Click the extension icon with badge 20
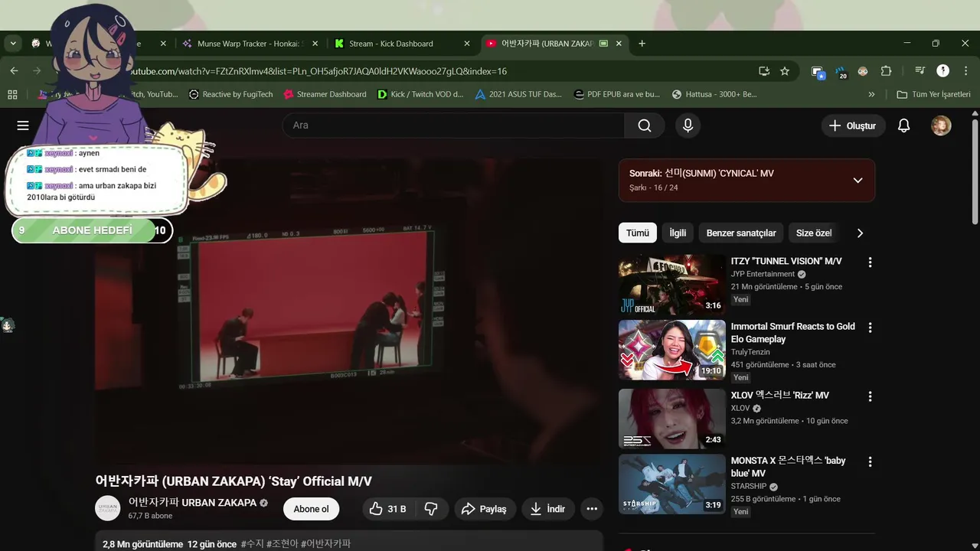This screenshot has width=980, height=551. (x=841, y=71)
